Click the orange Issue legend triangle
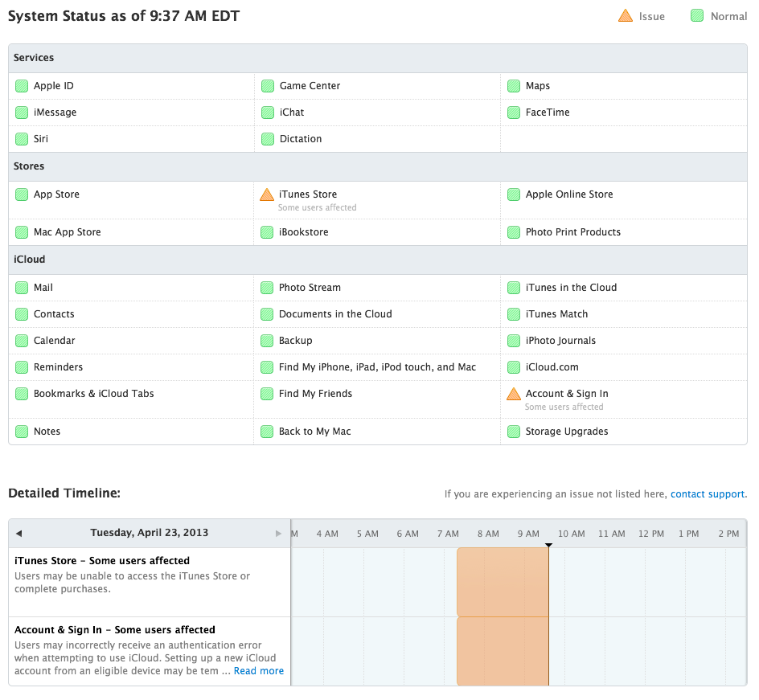Screen dimensions: 759x700 pos(625,16)
